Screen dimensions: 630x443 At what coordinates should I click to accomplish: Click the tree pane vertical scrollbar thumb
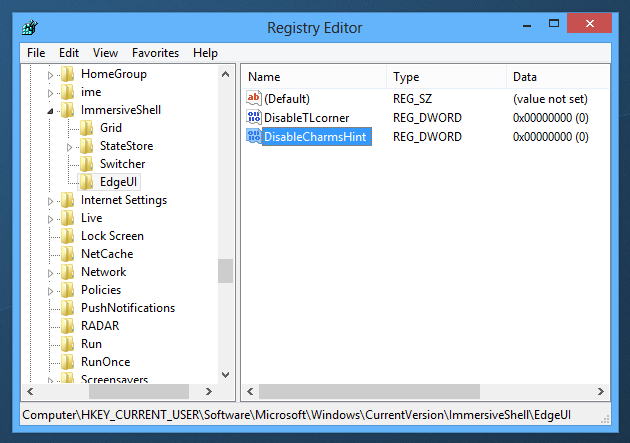(225, 271)
